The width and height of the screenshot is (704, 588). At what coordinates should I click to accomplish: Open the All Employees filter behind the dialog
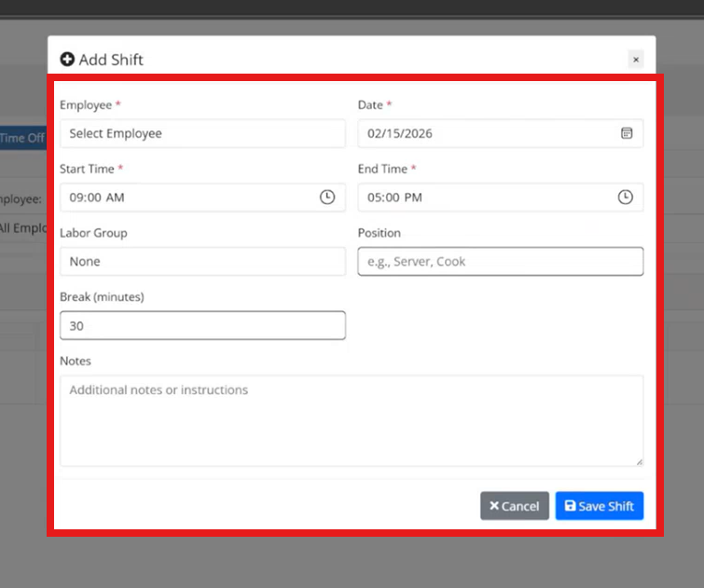23,227
